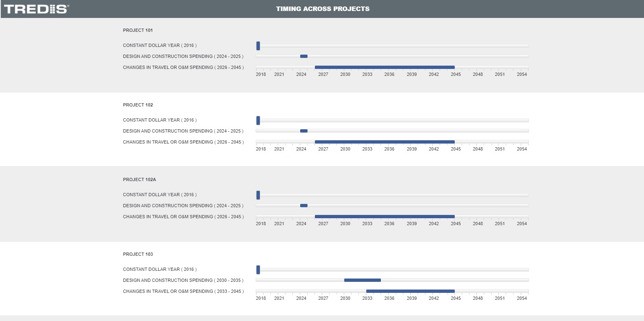Click Project 101 design and construction range bar
Viewport: 644px width, 321px height.
[304, 56]
